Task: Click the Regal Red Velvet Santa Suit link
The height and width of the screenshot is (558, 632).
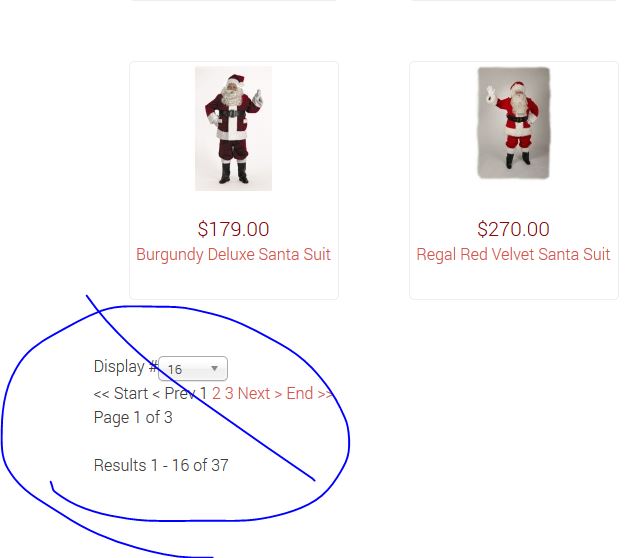Action: tap(513, 255)
